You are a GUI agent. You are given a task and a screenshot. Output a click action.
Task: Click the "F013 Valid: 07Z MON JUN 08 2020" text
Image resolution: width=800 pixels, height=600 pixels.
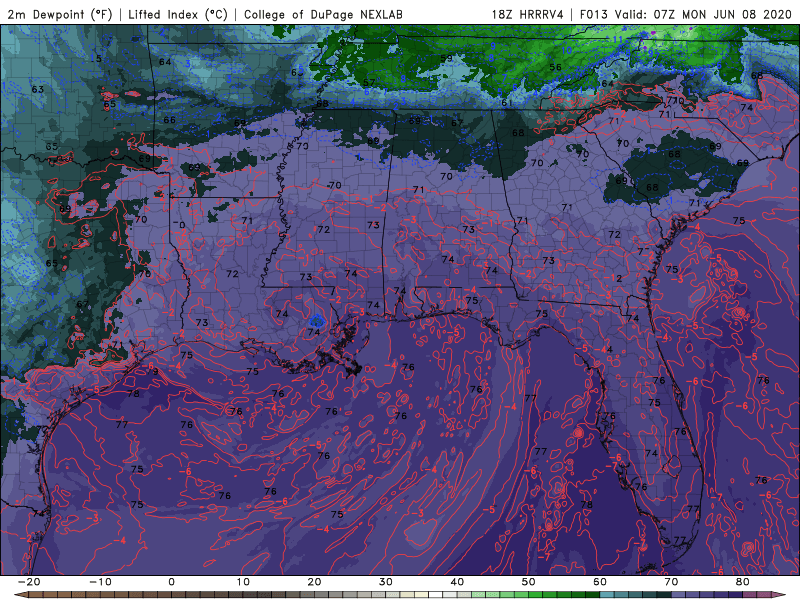(x=685, y=14)
